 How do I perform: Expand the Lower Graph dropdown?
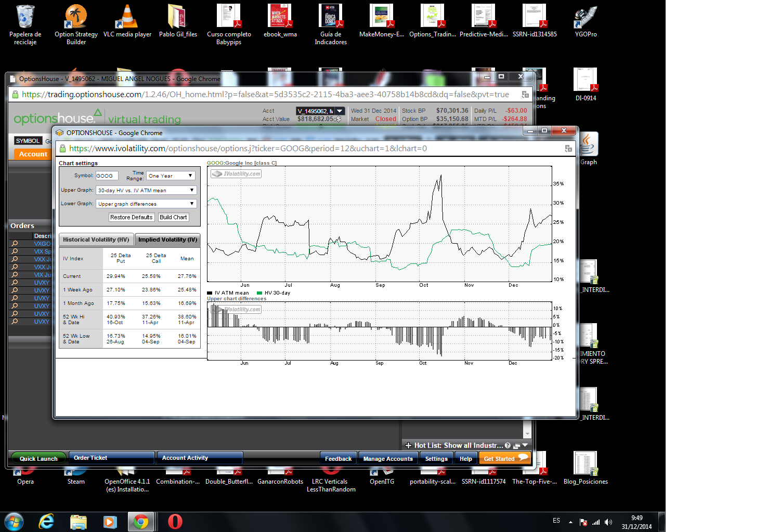coord(146,204)
